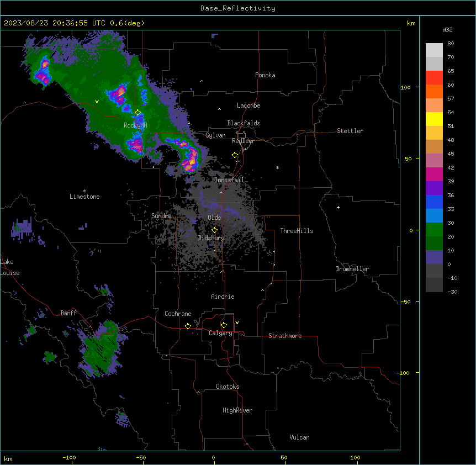Click the yellow diamond marker south of RedDeer

235,155
